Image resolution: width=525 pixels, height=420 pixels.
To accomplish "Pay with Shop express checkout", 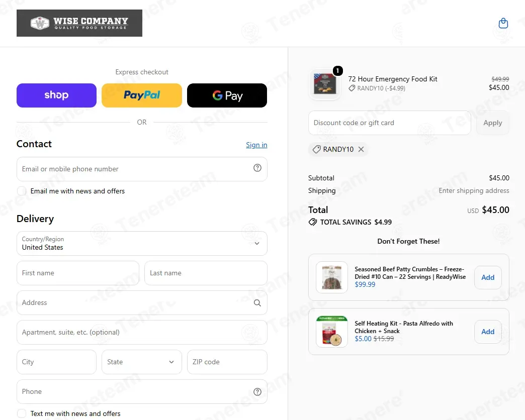I will point(57,95).
